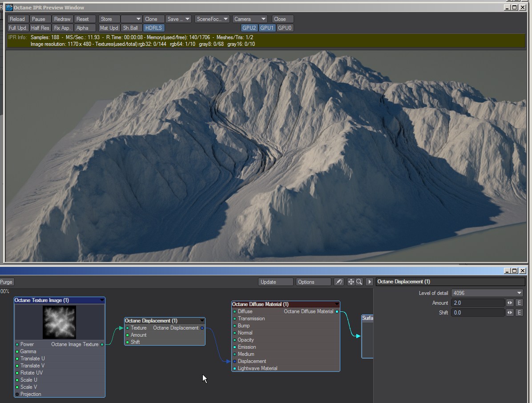Click the Octane Texture Image preview thumbnail
The image size is (532, 403).
59,322
